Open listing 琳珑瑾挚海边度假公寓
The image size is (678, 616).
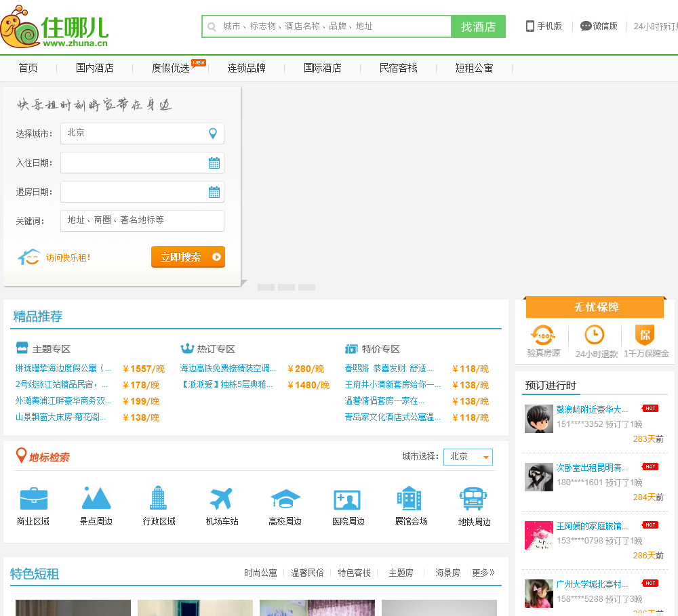(x=63, y=368)
